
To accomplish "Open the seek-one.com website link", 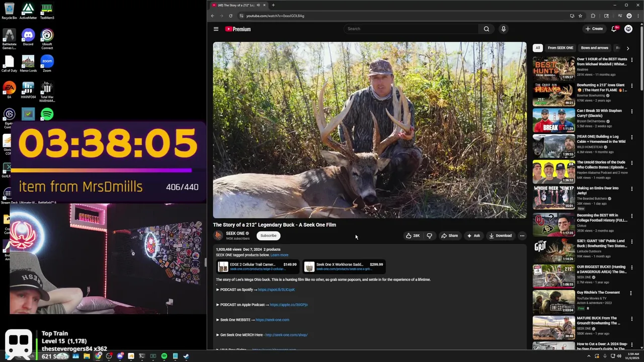I will [272, 320].
